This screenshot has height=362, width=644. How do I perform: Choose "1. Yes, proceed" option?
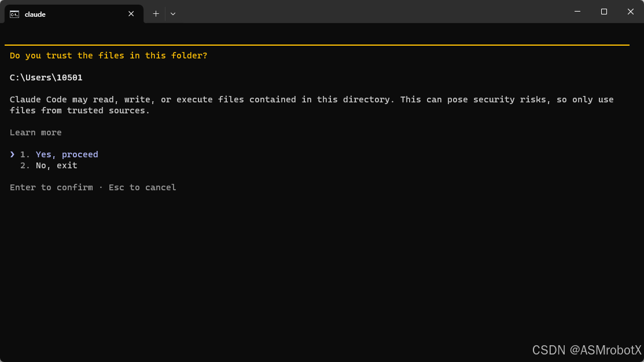(x=59, y=154)
